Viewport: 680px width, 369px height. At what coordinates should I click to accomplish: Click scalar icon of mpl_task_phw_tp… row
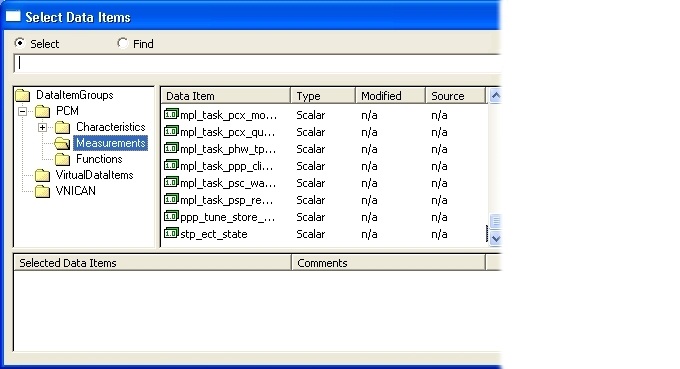pyautogui.click(x=171, y=149)
